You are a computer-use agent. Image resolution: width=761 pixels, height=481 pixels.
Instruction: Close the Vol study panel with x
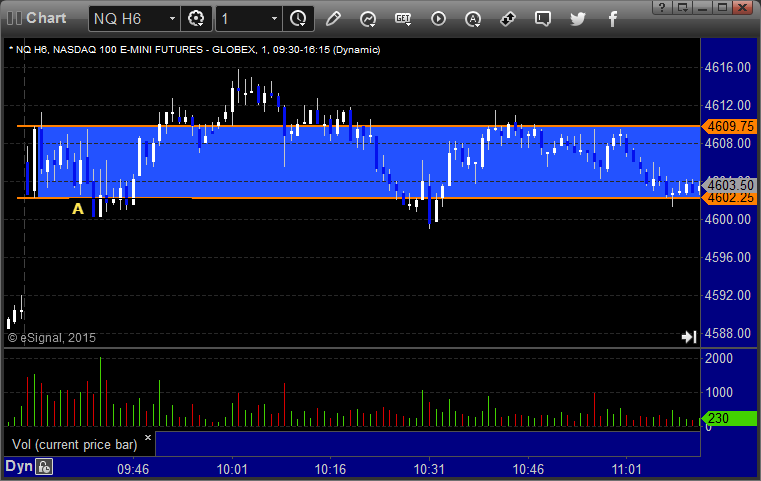(148, 437)
